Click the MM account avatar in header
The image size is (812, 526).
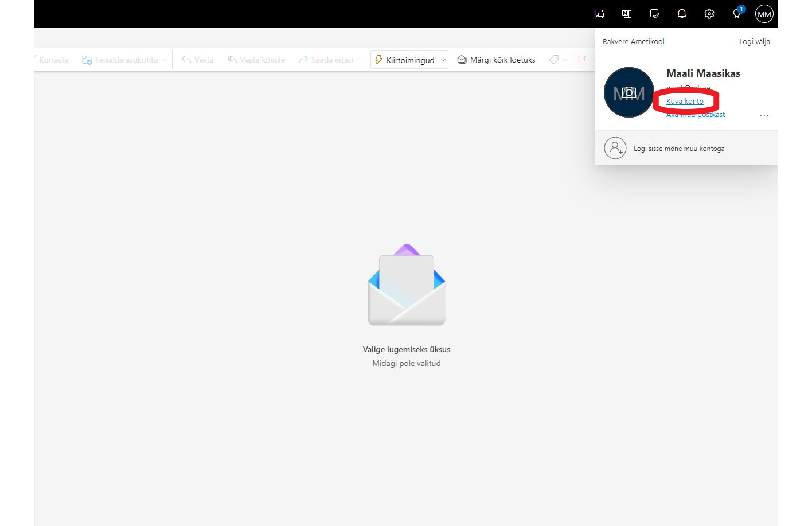pos(764,14)
